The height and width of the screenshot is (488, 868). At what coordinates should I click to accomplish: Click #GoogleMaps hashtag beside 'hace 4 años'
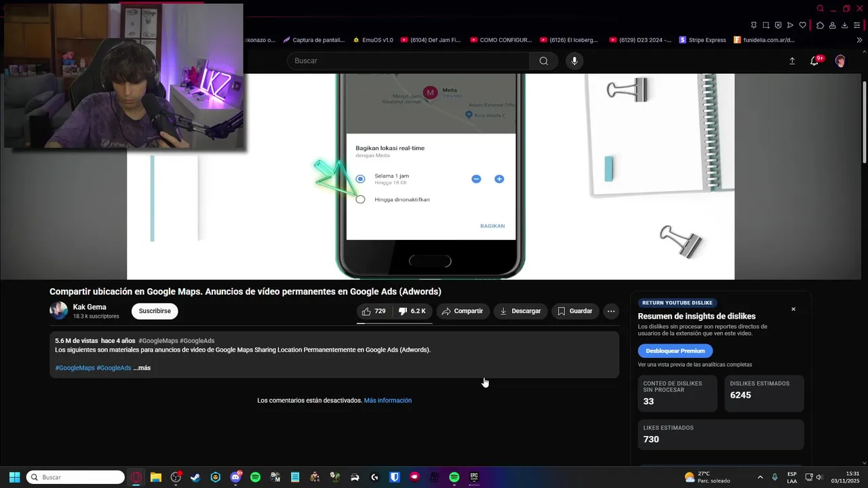158,341
